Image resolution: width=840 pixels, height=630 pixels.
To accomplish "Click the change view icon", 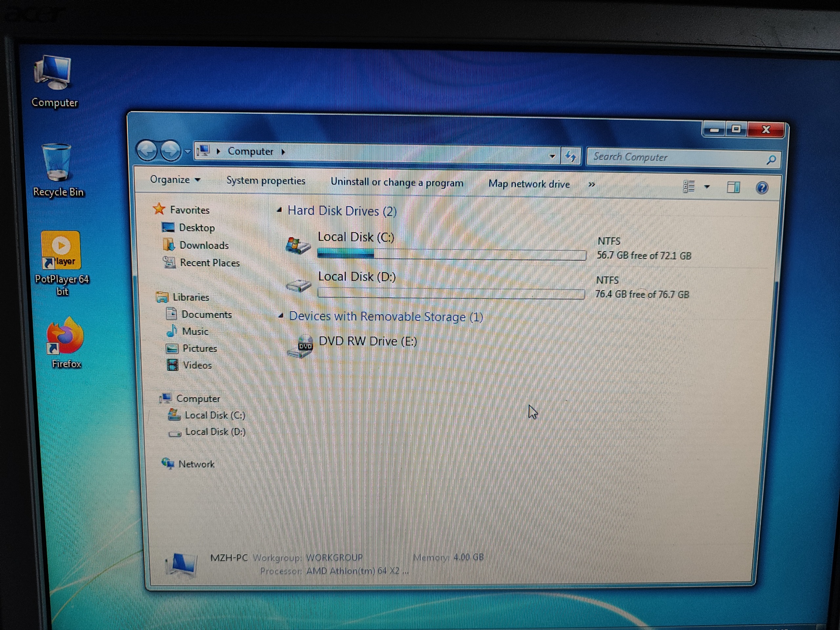I will pos(689,186).
